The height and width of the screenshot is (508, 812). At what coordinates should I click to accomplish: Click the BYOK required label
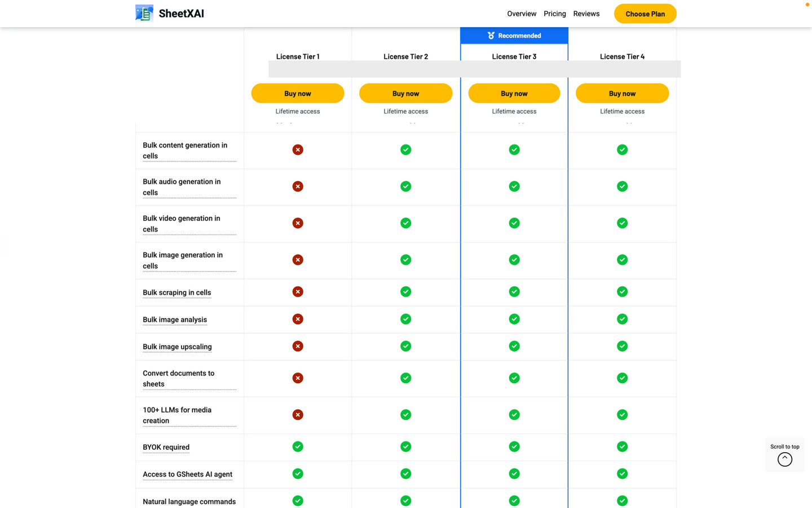pos(166,447)
